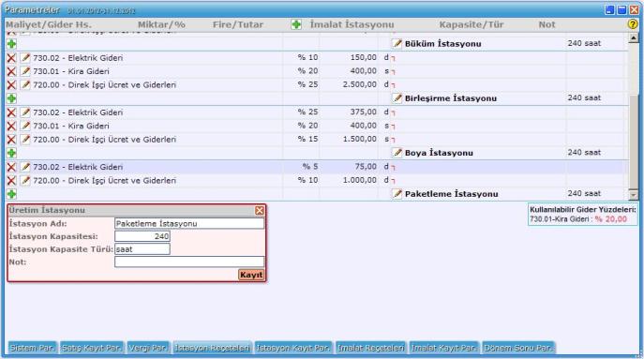644x359 pixels.
Task: Add an expense to Birleşirme İstasyonu using the green plus
Action: coord(11,98)
